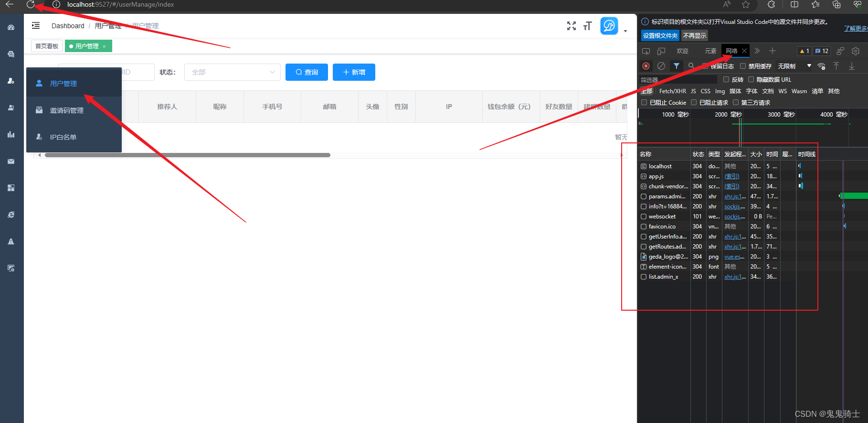Close the 用户管理 page tab

[x=104, y=46]
